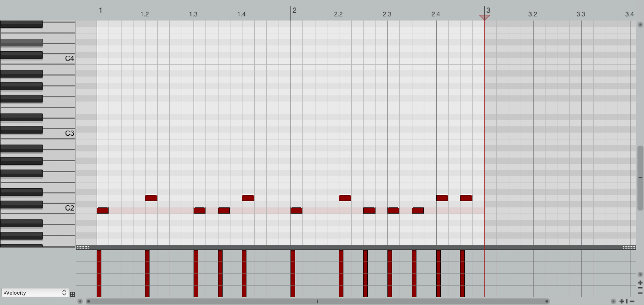Image resolution: width=644 pixels, height=305 pixels.
Task: Select the first note on C2
Action: 103,210
